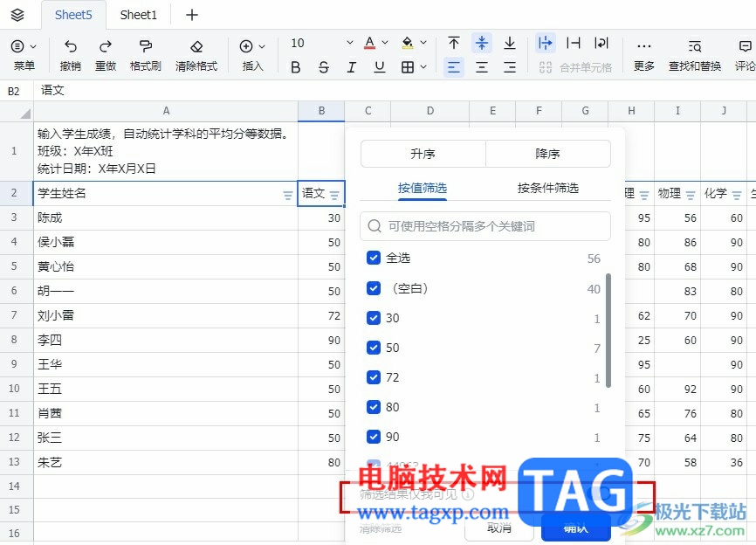Align cell content to top
Screen dimensions: 756x545
(x=454, y=43)
